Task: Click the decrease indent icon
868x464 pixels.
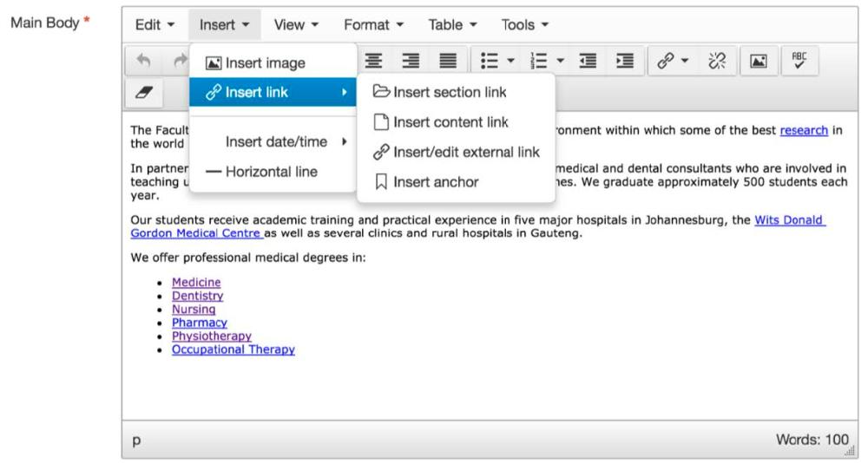Action: pos(588,61)
